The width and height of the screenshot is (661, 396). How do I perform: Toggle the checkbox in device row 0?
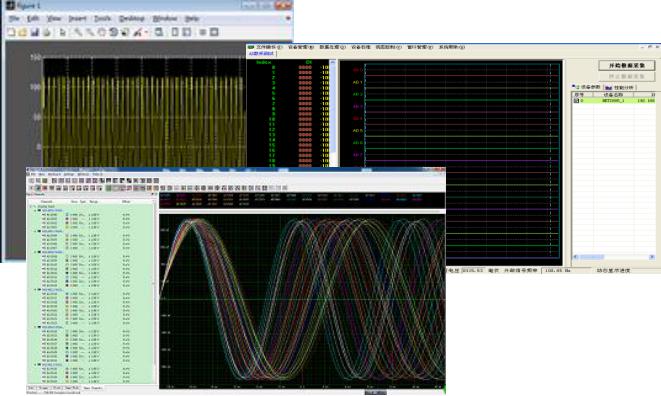pos(576,101)
